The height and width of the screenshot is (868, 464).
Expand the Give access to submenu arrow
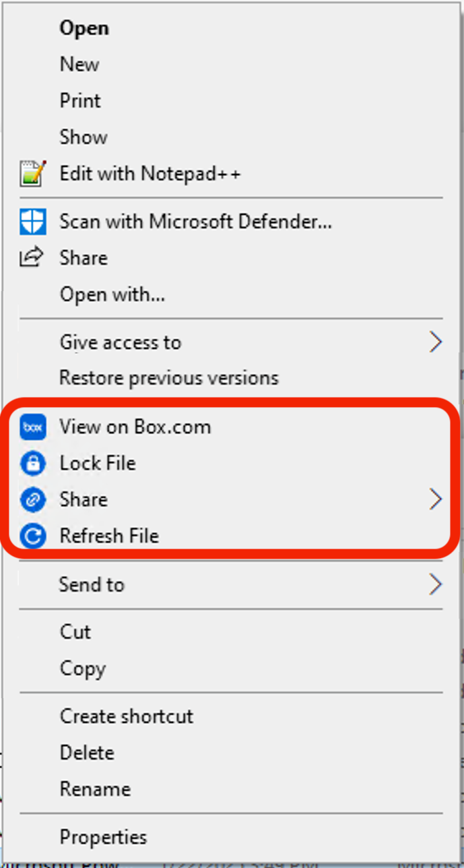(435, 342)
